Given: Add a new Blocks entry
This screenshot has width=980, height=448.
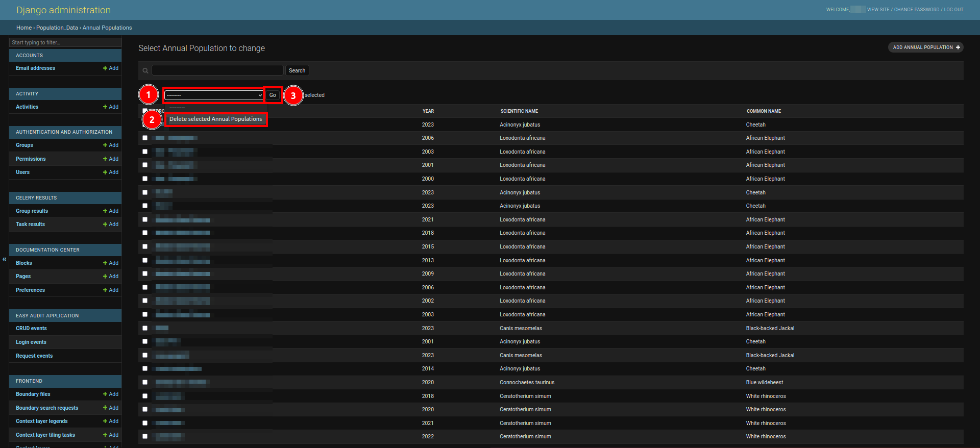Looking at the screenshot, I should (111, 263).
